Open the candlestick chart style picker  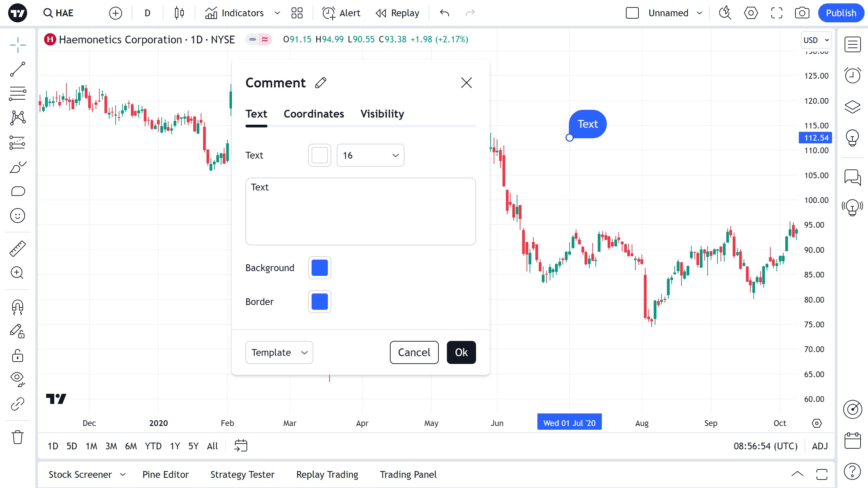click(179, 13)
